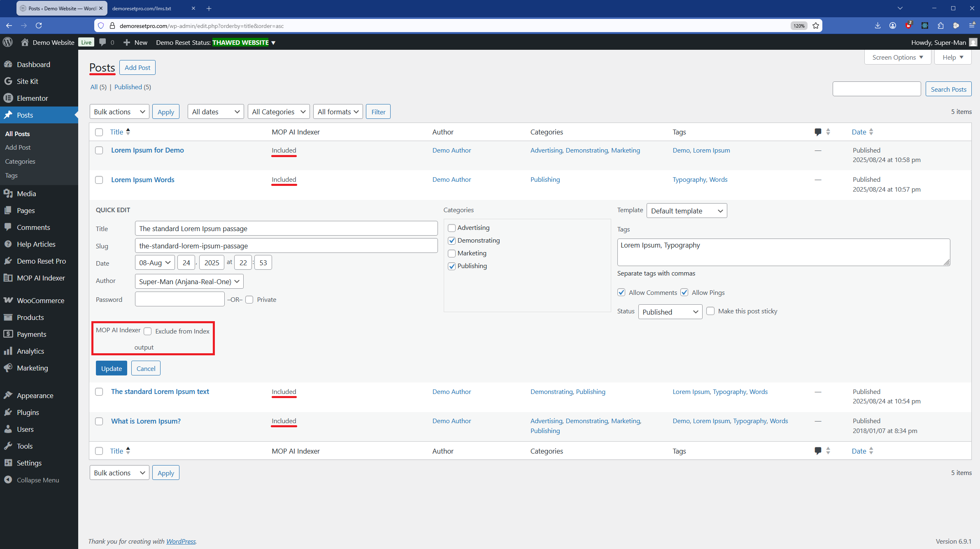The width and height of the screenshot is (980, 549).
Task: Open the browser downloads icon
Action: [878, 25]
